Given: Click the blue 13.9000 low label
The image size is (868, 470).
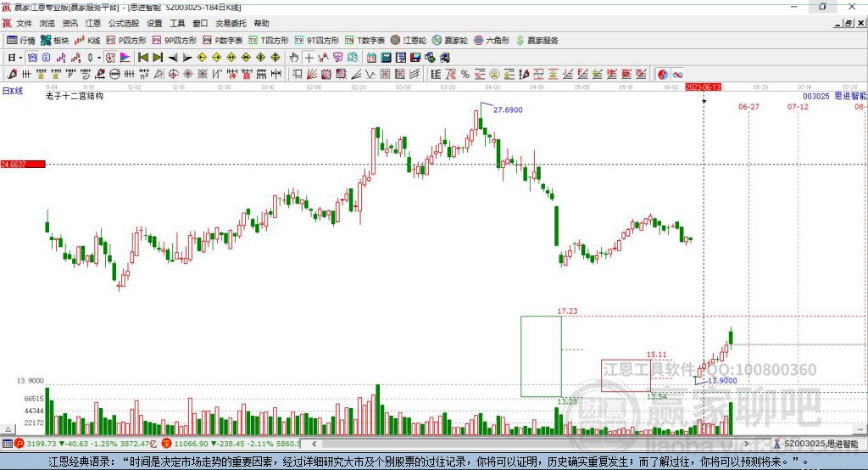Looking at the screenshot, I should [x=722, y=380].
